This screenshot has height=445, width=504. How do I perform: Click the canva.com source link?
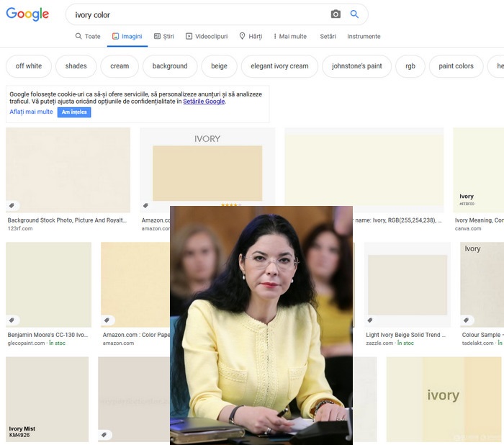coord(468,228)
